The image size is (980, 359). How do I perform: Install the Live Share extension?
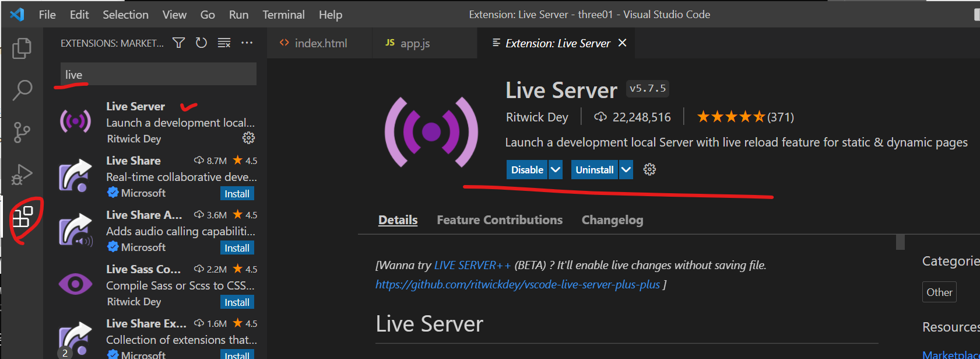point(237,194)
